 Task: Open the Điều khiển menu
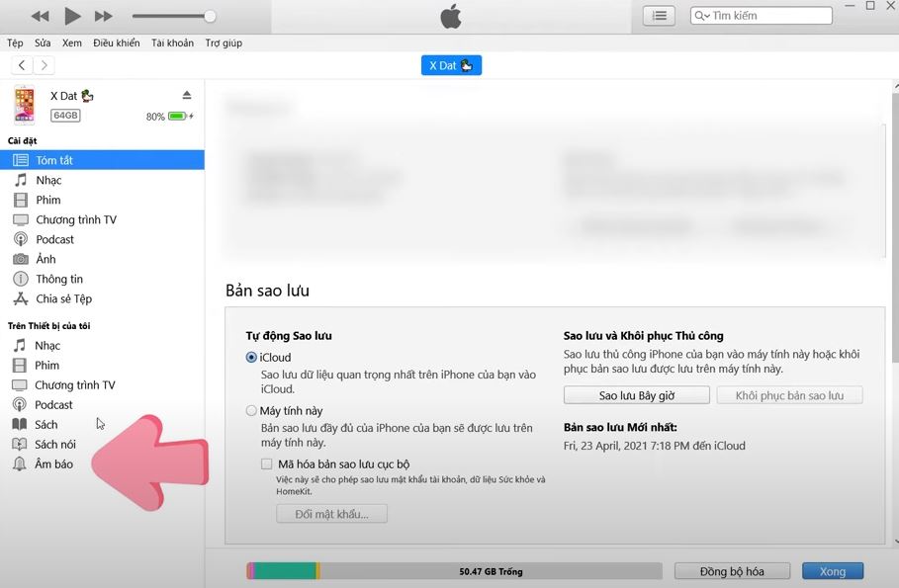117,42
